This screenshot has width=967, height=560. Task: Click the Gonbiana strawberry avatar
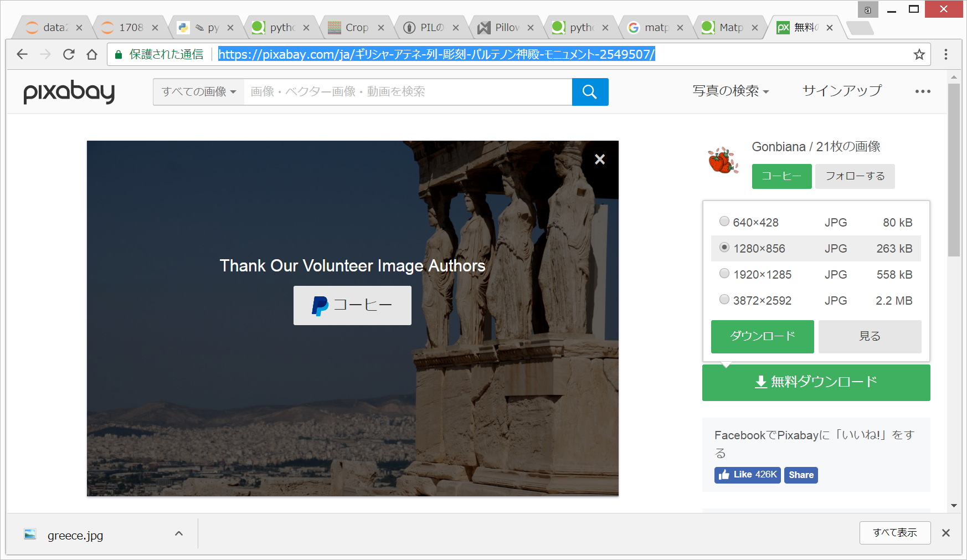723,161
